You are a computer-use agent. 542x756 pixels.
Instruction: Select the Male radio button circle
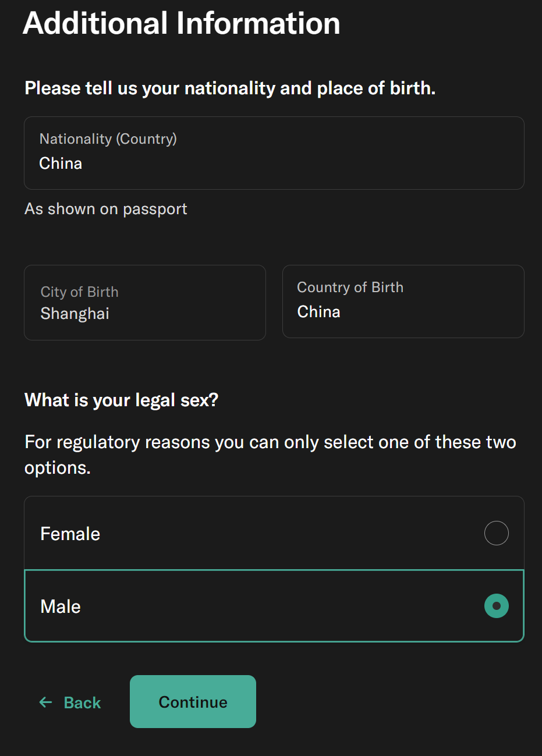tap(496, 606)
